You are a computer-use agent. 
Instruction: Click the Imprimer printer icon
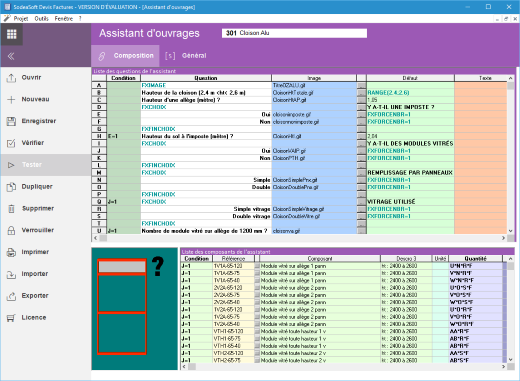11,252
